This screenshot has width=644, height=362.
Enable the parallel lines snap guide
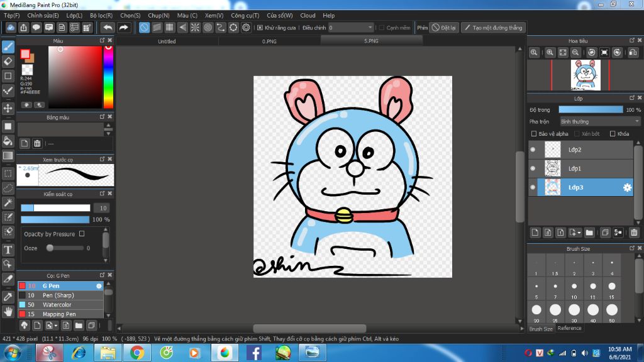click(x=157, y=28)
